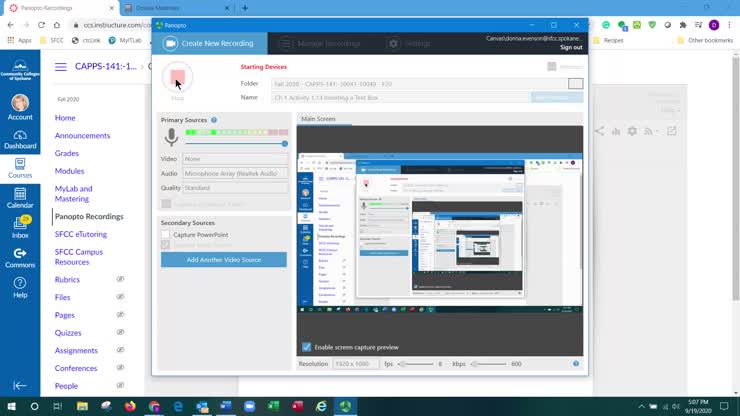
Task: Click the Primary Sources help icon
Action: (x=214, y=120)
